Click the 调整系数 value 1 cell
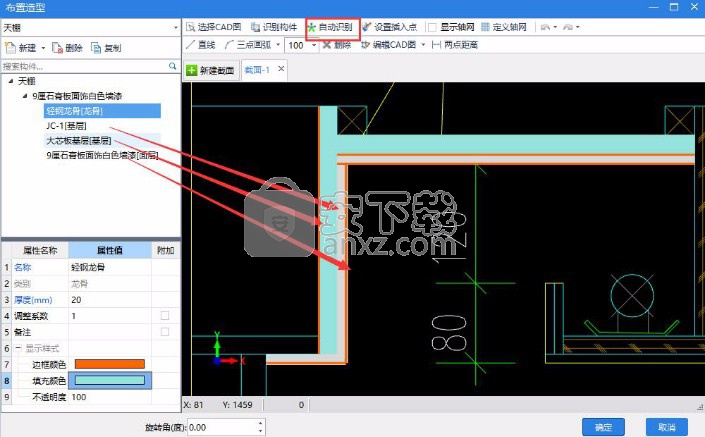Image resolution: width=705 pixels, height=437 pixels. point(110,316)
